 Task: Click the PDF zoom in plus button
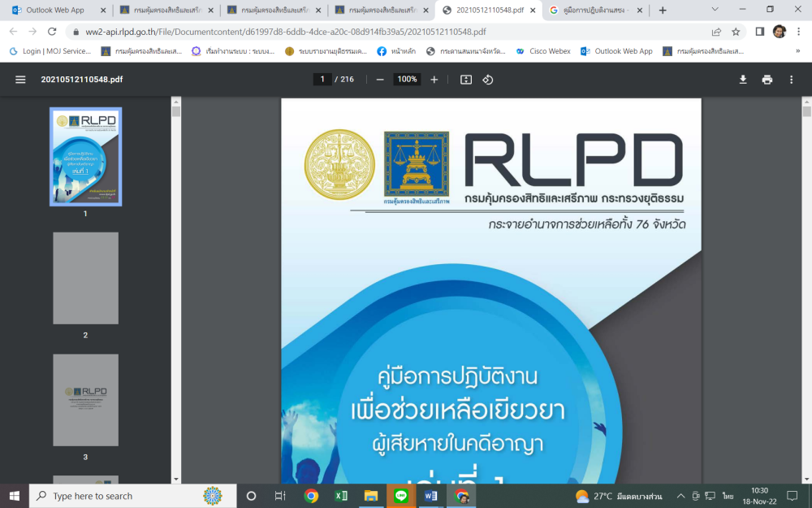(434, 80)
